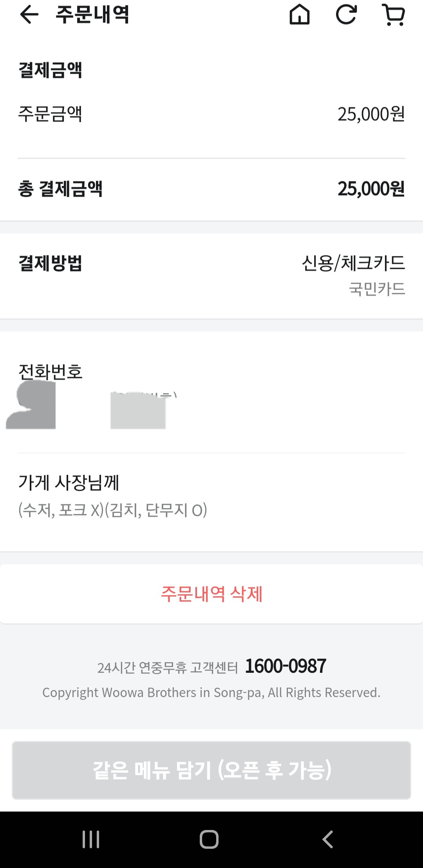423x868 pixels.
Task: Go to home via the house icon
Action: [x=300, y=15]
